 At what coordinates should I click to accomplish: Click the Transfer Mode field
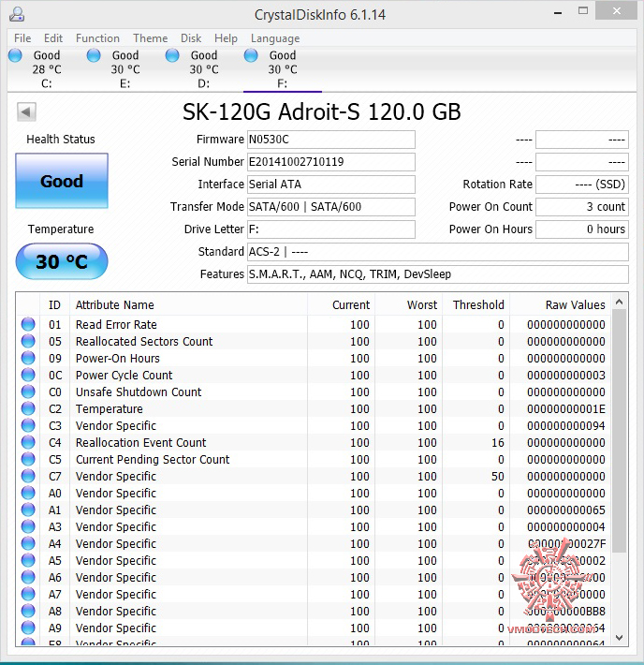pos(331,207)
